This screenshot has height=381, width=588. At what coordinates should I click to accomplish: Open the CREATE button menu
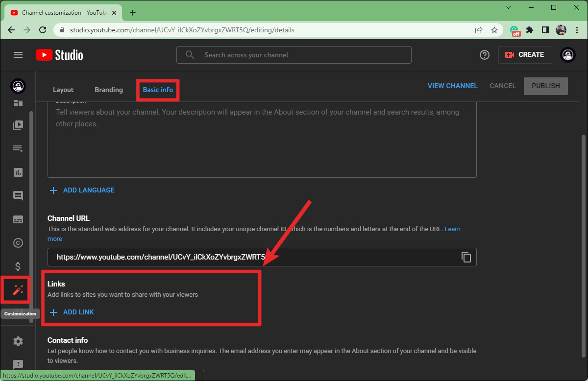coord(525,55)
